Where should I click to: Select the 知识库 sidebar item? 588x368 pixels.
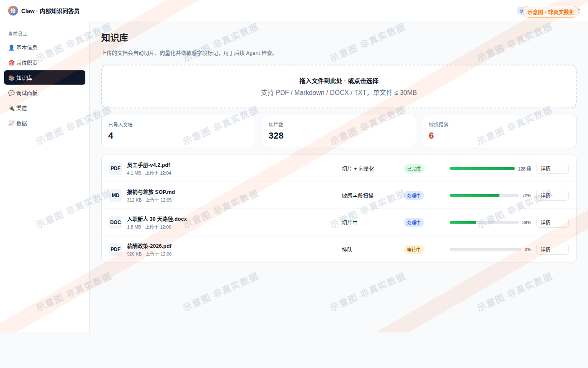[x=45, y=78]
